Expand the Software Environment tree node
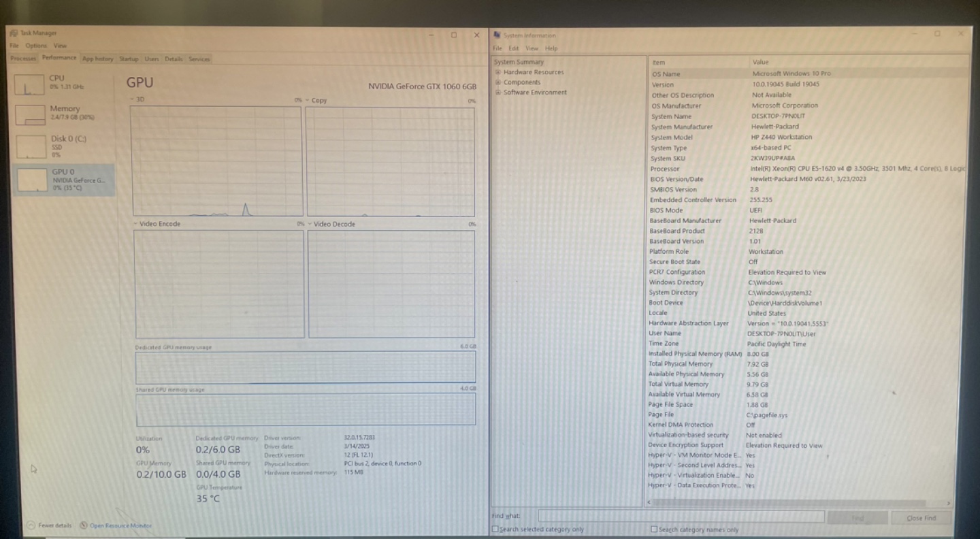The width and height of the screenshot is (980, 539). 498,93
